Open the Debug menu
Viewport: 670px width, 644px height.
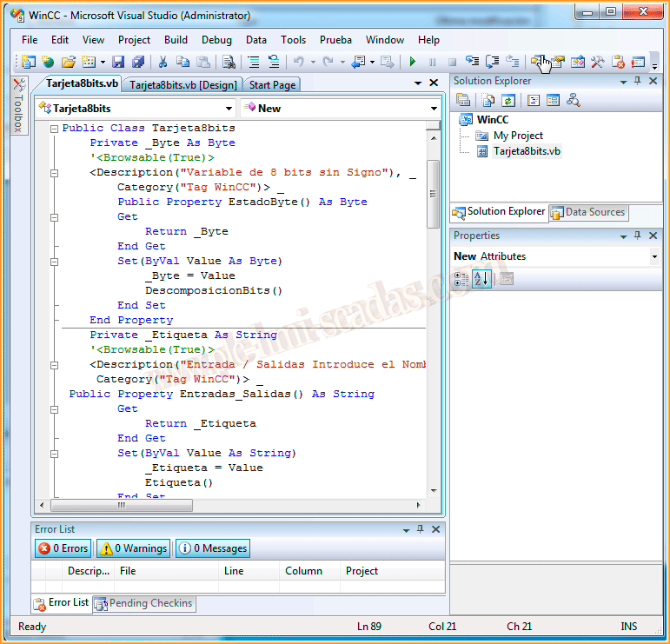click(x=216, y=40)
